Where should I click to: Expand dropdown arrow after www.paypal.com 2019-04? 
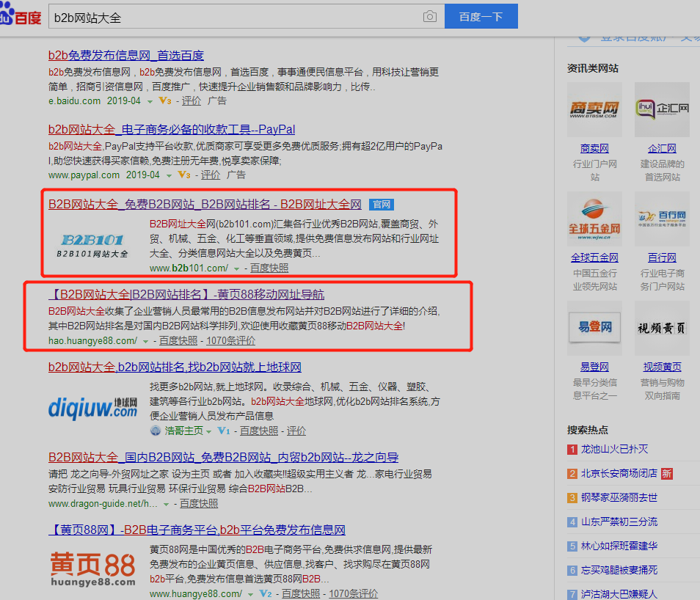click(x=169, y=176)
